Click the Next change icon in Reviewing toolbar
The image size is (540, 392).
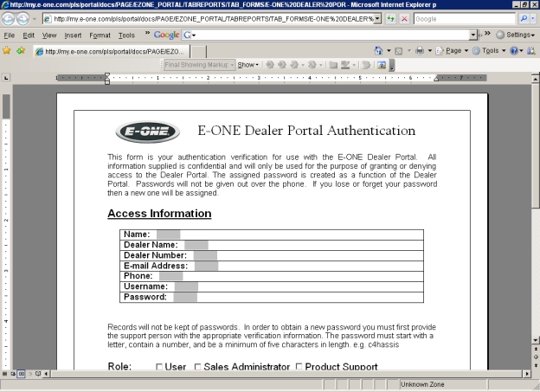point(282,65)
